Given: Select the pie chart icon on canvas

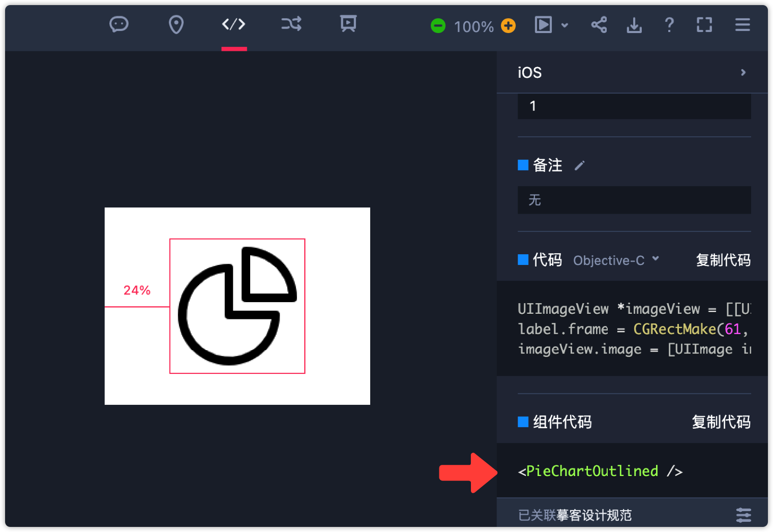Looking at the screenshot, I should point(237,306).
